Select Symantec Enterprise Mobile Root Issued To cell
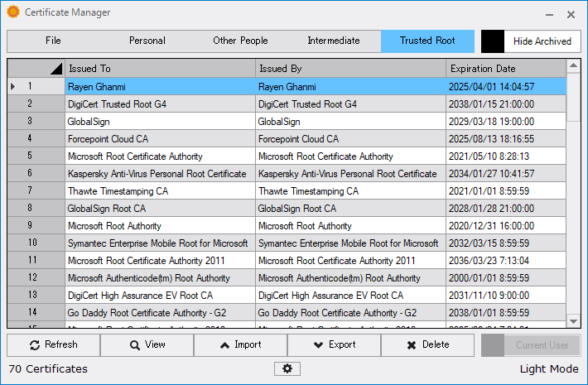This screenshot has height=385, width=588. click(160, 243)
